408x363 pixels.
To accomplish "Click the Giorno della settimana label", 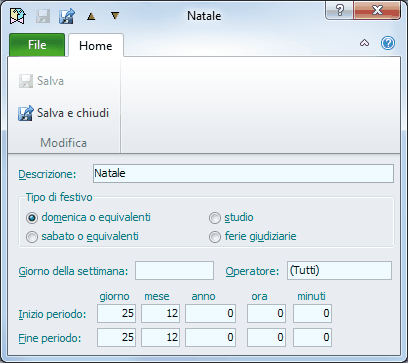I will (73, 271).
